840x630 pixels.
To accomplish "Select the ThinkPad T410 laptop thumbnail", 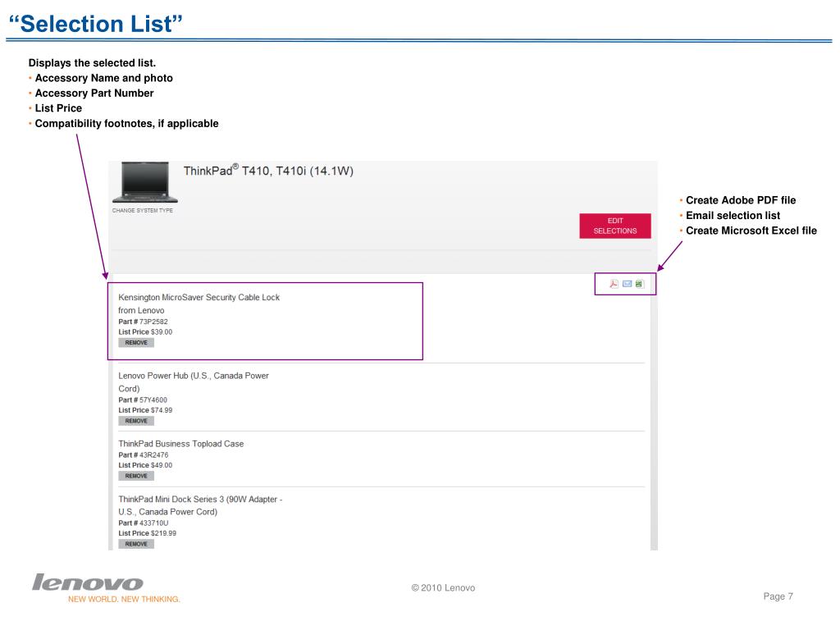I will tap(144, 182).
